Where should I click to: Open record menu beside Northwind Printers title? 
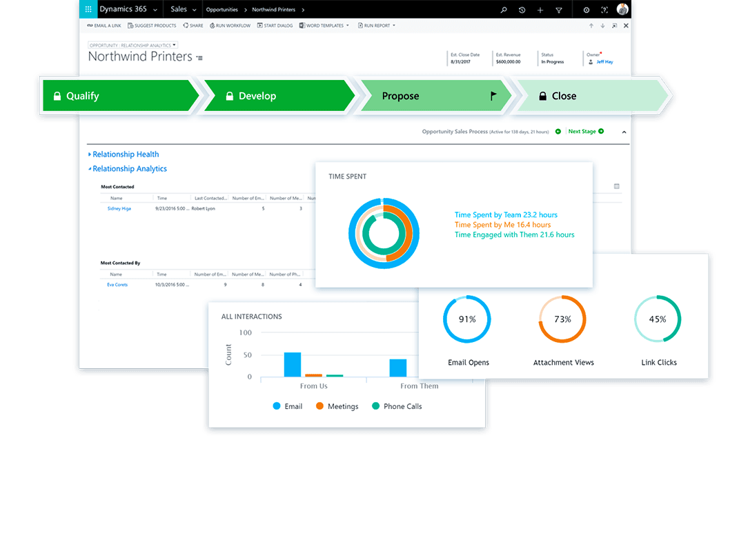tap(199, 58)
